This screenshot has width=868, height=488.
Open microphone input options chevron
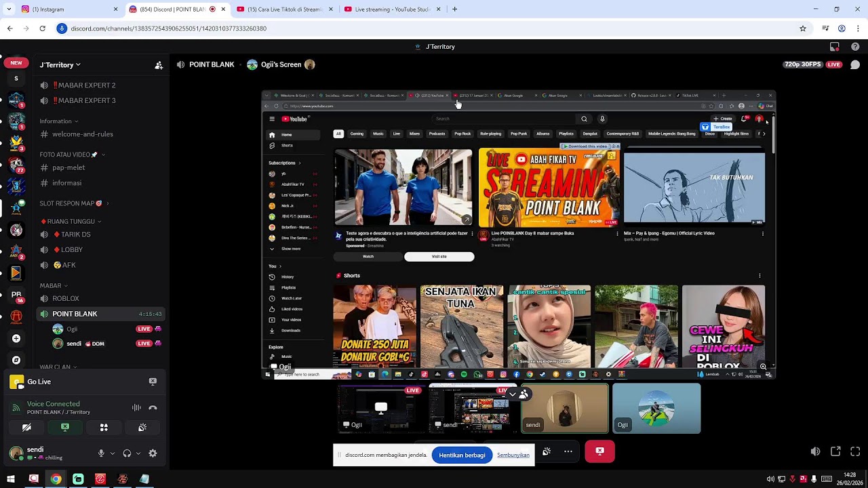point(113,453)
